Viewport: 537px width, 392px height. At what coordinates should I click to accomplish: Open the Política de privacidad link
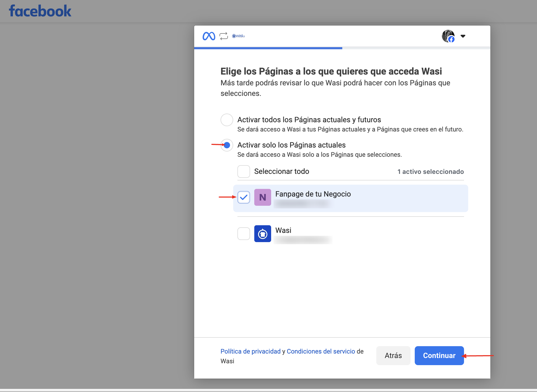coord(250,351)
